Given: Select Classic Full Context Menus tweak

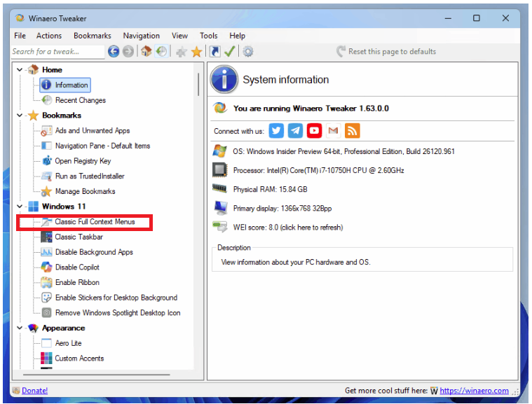Looking at the screenshot, I should (95, 222).
